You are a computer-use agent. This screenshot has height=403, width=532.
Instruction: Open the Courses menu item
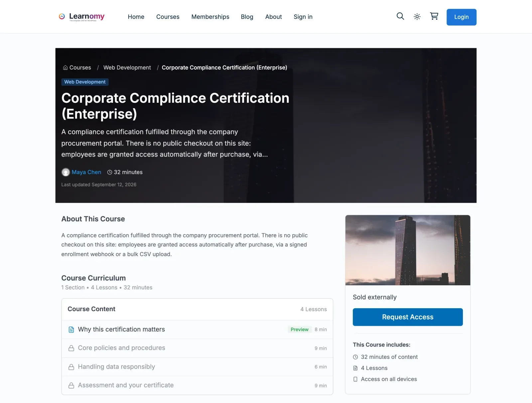pyautogui.click(x=168, y=17)
